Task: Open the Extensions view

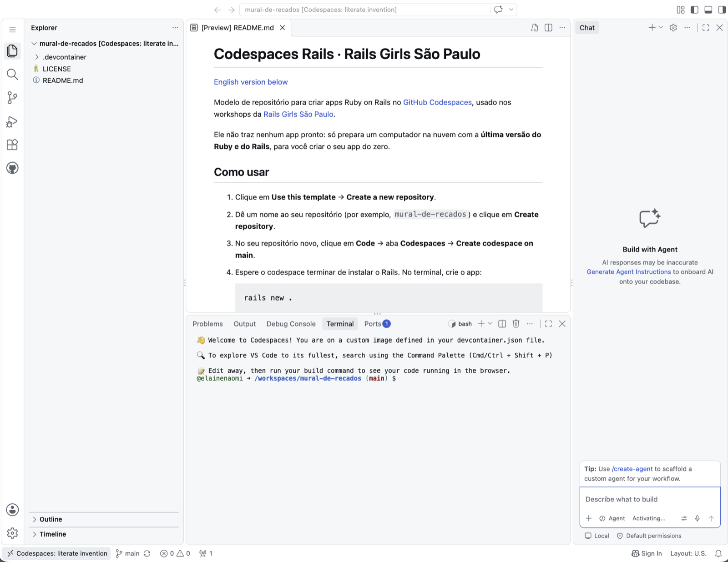Action: (x=12, y=145)
